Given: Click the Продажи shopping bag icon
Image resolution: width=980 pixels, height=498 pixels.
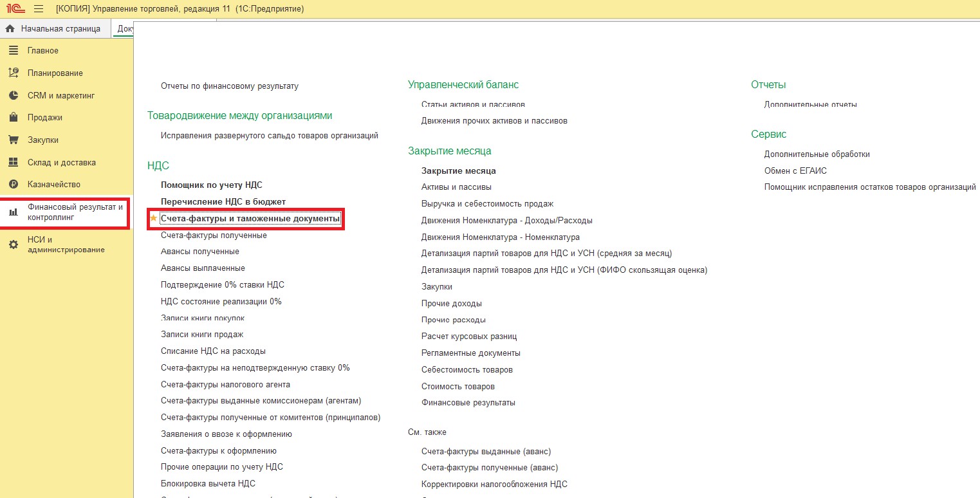Looking at the screenshot, I should coord(14,118).
